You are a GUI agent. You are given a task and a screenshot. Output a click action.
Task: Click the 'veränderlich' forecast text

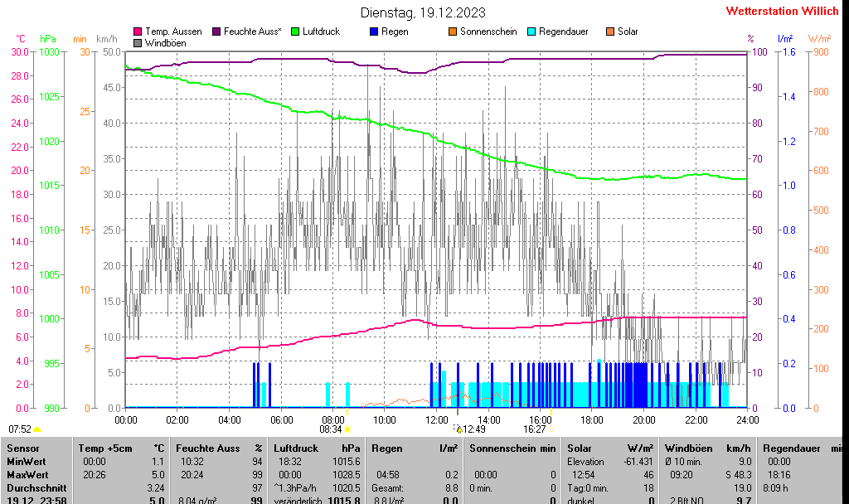pos(298,501)
